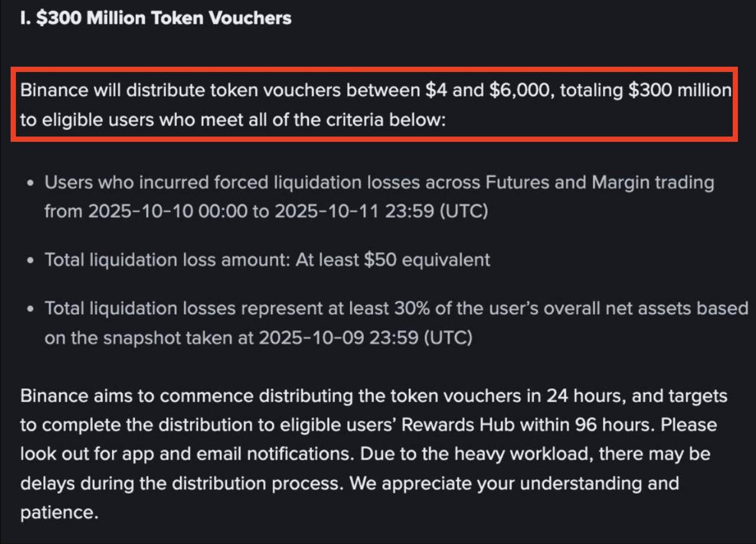Click the final word 'patience.'
The height and width of the screenshot is (544, 756).
point(58,512)
